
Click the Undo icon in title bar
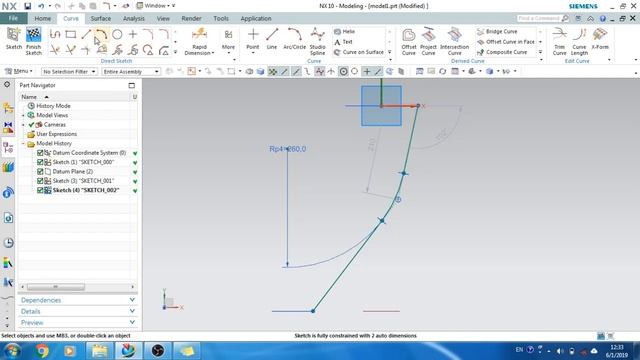click(41, 6)
